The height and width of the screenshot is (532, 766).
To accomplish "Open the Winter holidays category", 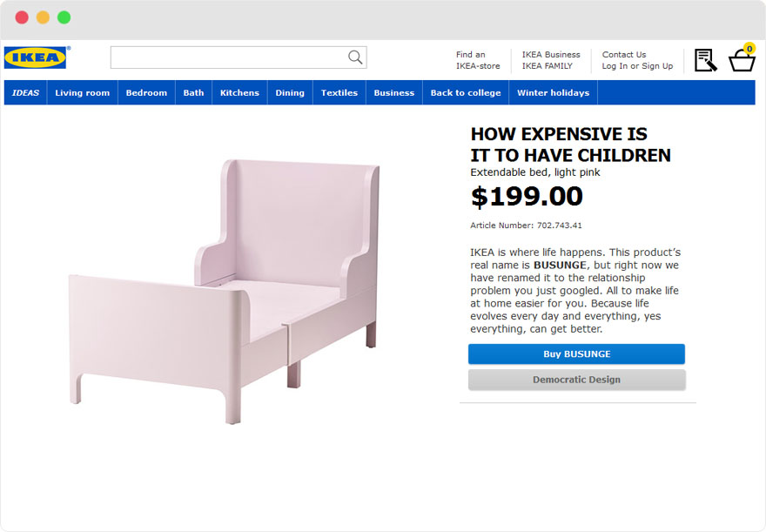I will [554, 92].
